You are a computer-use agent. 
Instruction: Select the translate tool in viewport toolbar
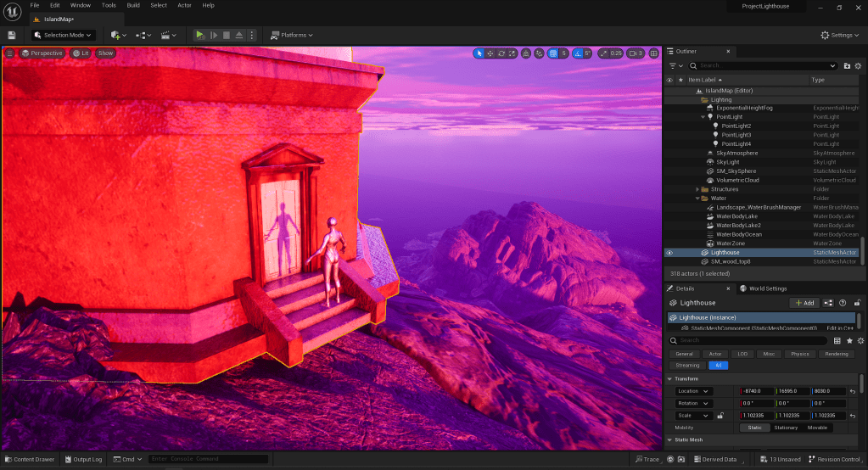coord(491,53)
